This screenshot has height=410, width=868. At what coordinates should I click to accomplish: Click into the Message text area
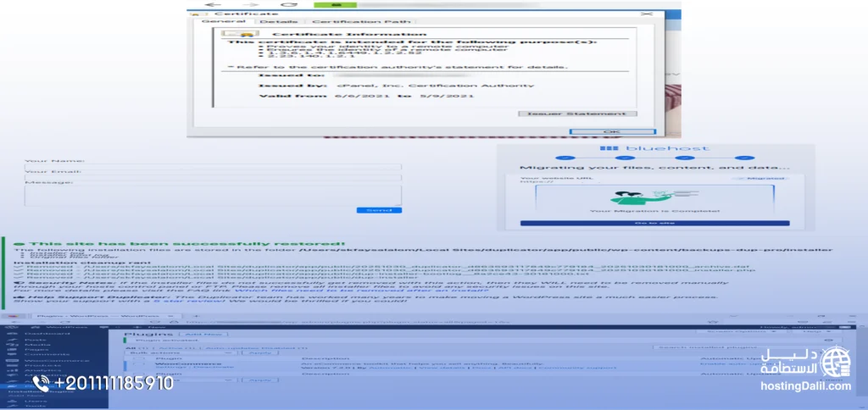point(213,196)
